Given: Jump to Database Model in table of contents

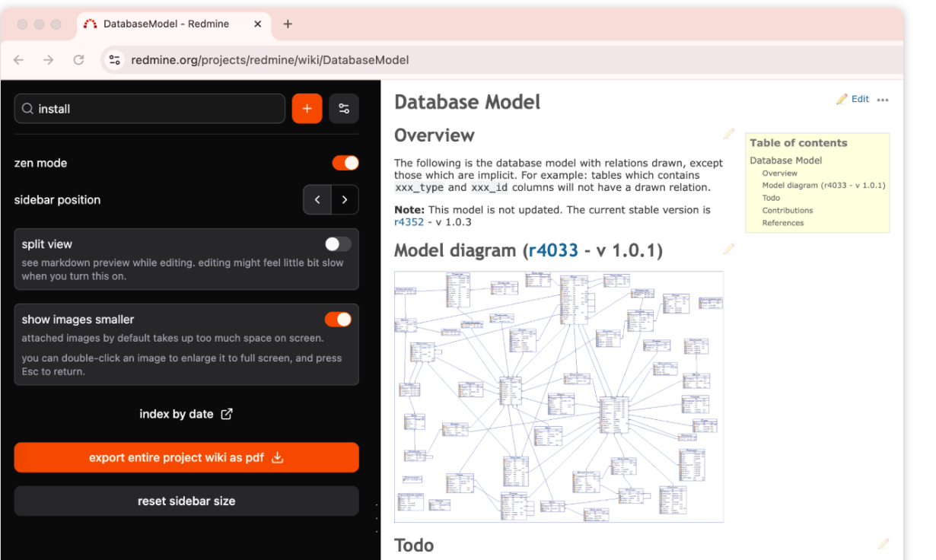Looking at the screenshot, I should 786,161.
